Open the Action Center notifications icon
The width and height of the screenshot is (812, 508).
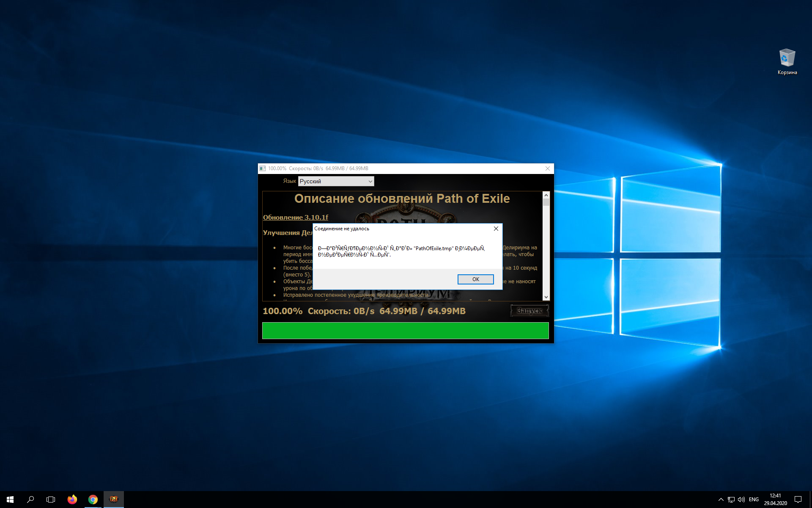[x=798, y=500]
